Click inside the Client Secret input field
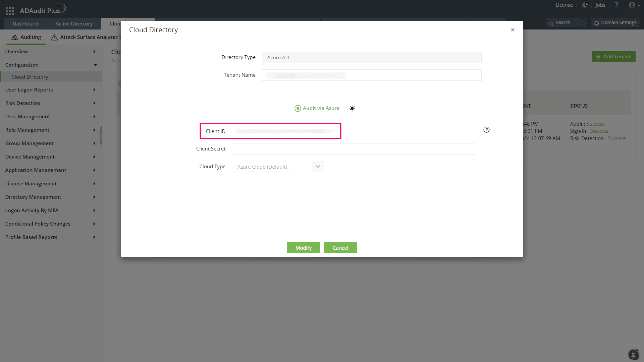 354,148
